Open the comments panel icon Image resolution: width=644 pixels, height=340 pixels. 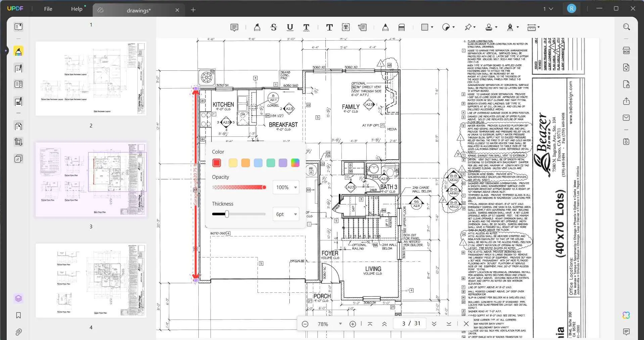(626, 332)
